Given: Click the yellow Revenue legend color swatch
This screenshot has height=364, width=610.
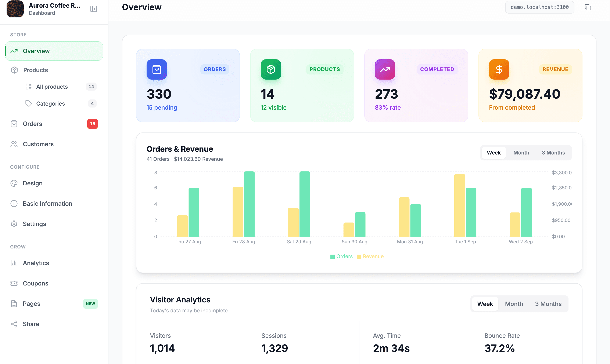Looking at the screenshot, I should coord(359,257).
